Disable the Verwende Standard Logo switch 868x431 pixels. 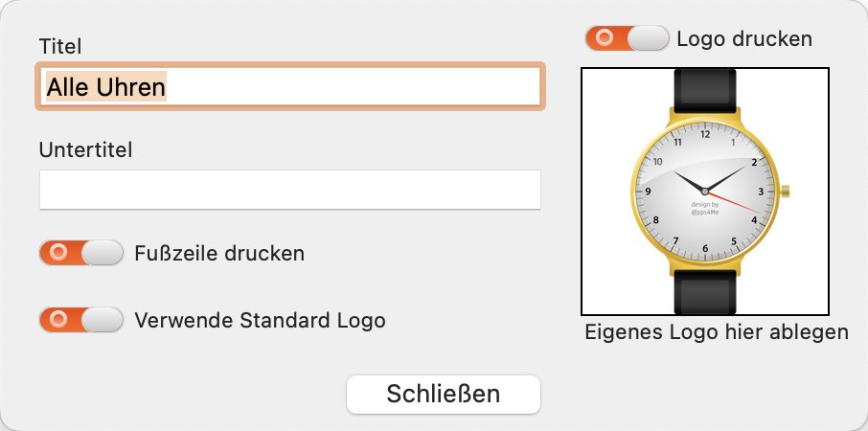[81, 320]
